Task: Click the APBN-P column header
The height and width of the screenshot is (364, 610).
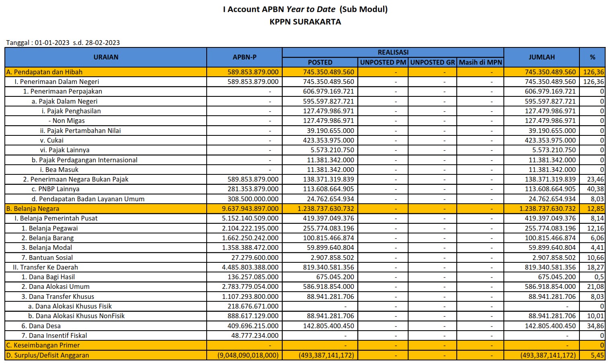Action: click(244, 57)
